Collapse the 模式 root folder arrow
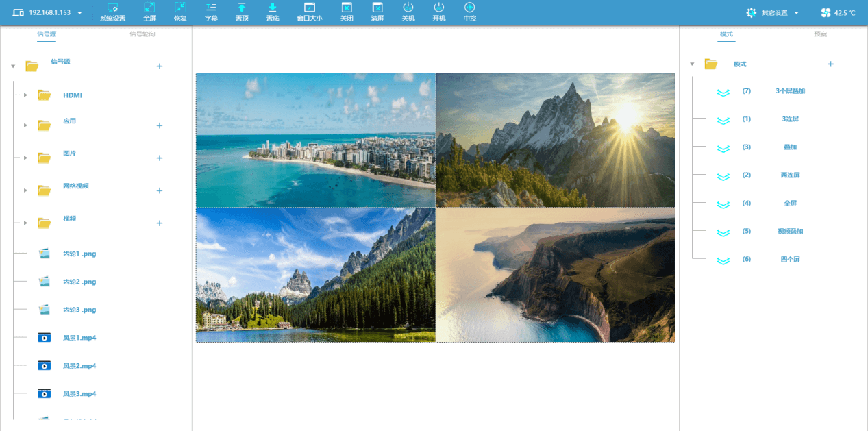This screenshot has width=868, height=431. [692, 64]
